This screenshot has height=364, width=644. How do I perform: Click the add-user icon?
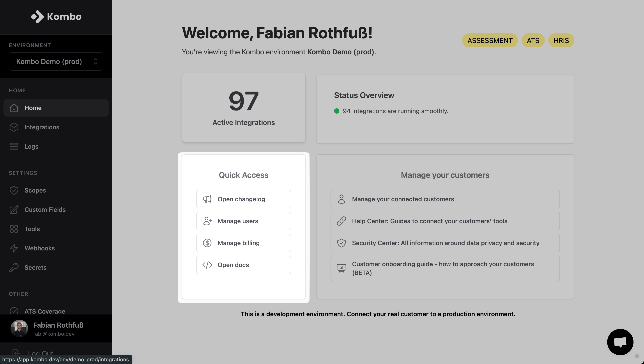click(x=207, y=221)
